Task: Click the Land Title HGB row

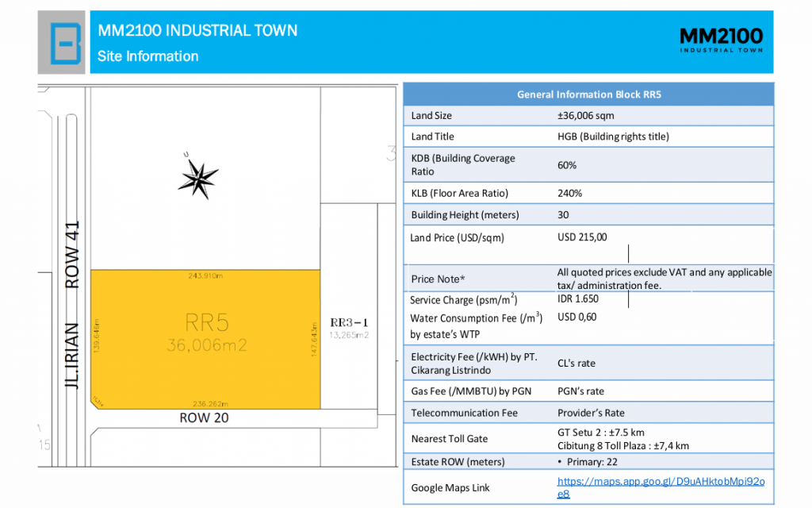Action: pos(589,137)
